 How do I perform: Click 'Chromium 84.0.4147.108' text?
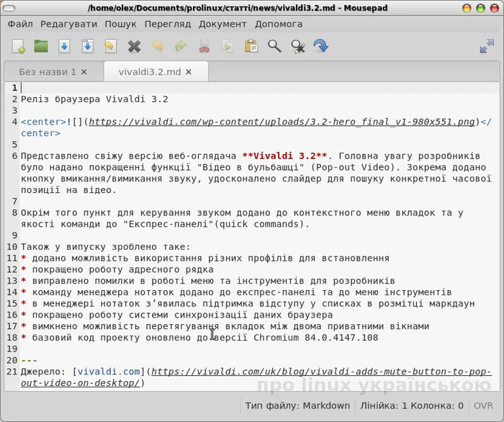(315, 338)
